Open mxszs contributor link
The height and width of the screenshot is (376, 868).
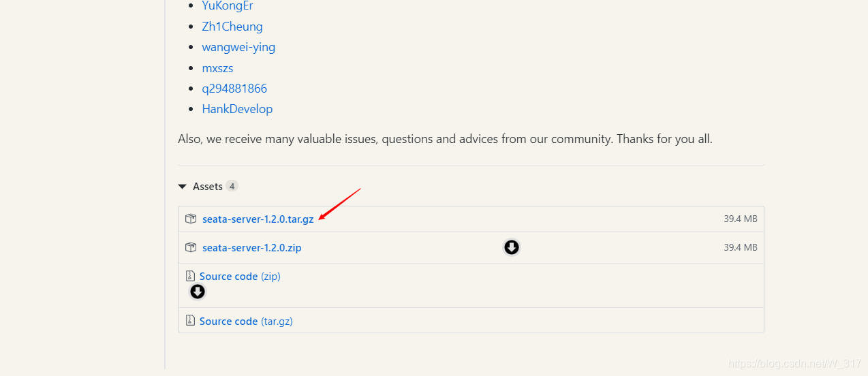pyautogui.click(x=217, y=68)
